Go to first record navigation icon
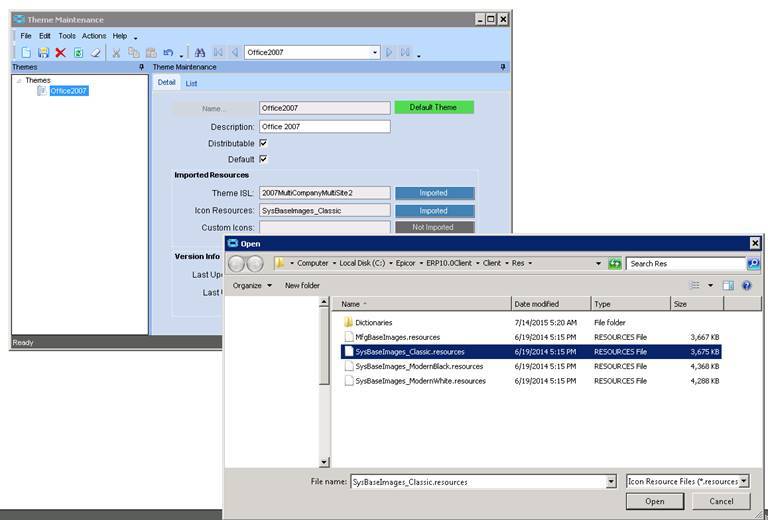Viewport: 768px width, 520px height. pyautogui.click(x=218, y=52)
